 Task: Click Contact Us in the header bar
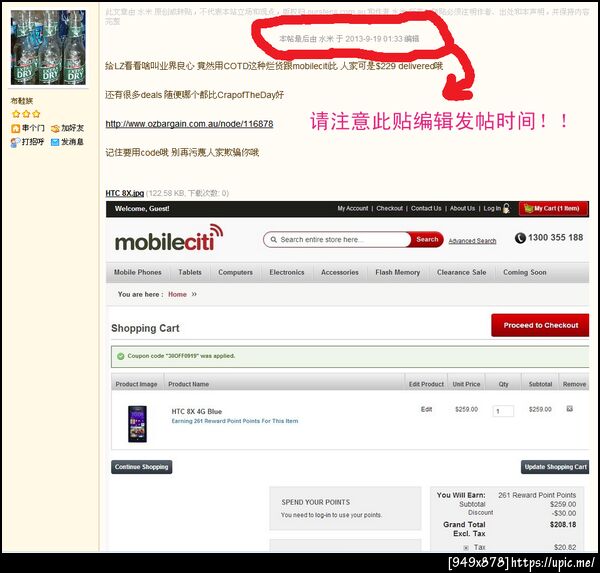[x=426, y=209]
